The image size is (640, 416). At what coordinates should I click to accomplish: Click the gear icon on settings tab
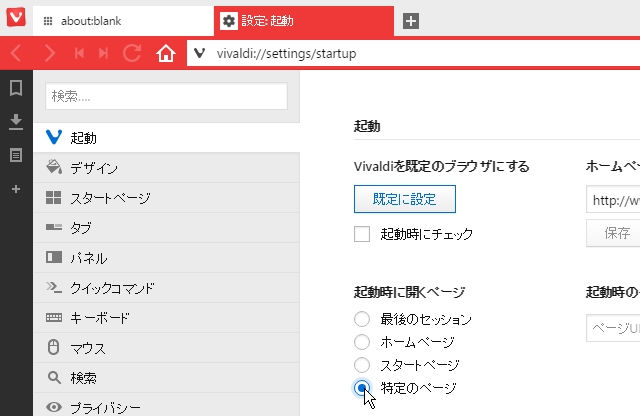[229, 21]
